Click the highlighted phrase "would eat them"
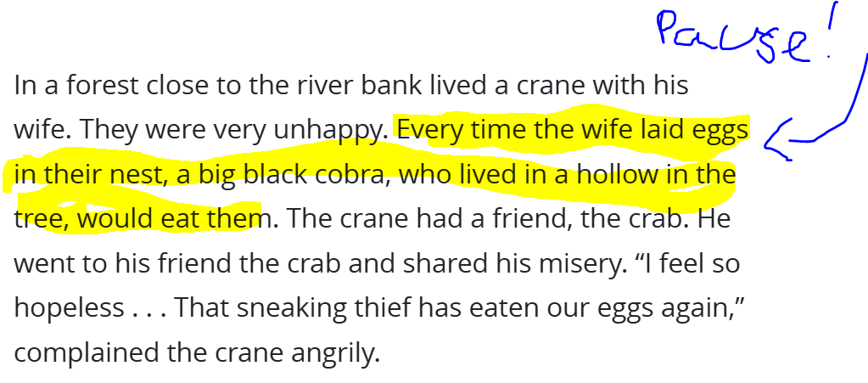Screen dimensions: 868x383 pyautogui.click(x=169, y=219)
